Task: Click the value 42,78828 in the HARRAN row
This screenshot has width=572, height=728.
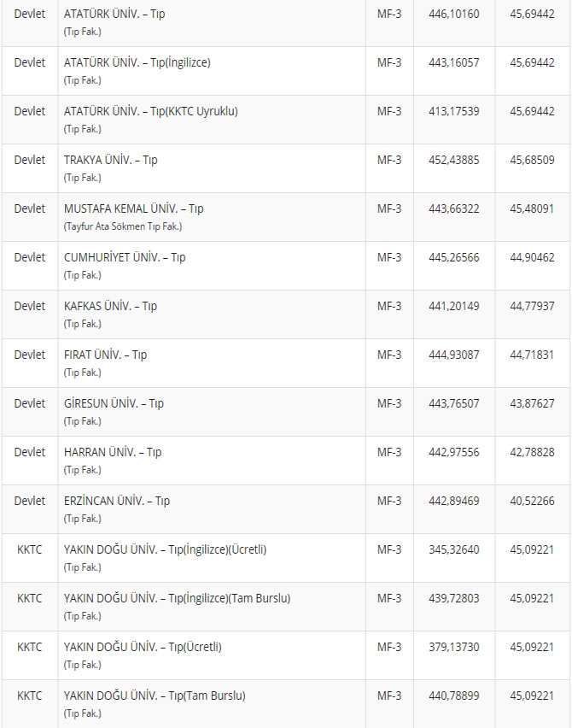Action: (533, 452)
